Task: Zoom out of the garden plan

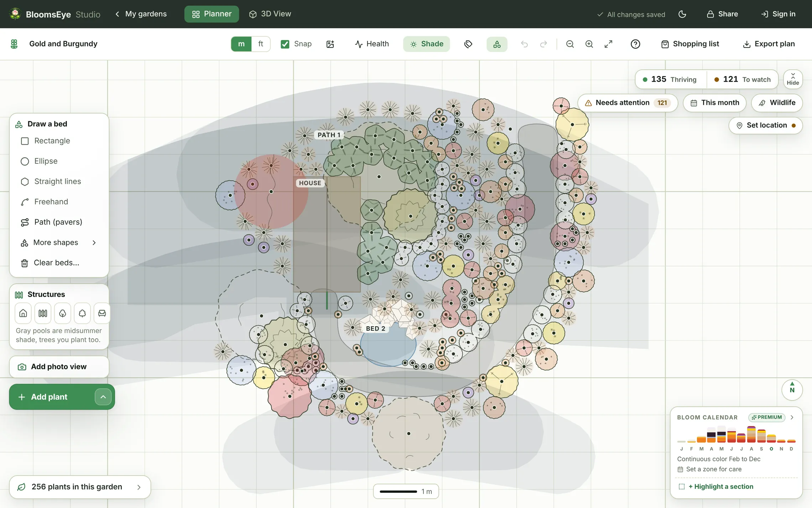Action: [570, 44]
